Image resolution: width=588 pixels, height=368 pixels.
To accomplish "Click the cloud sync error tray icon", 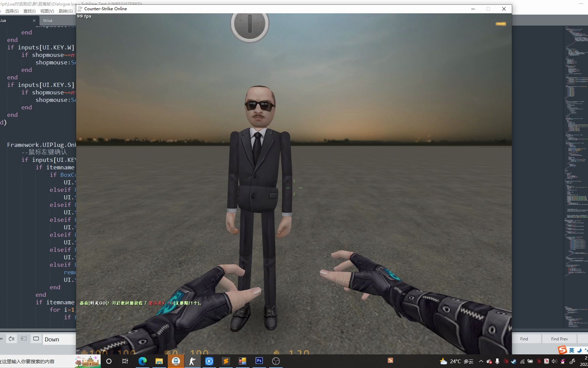I will (x=489, y=361).
